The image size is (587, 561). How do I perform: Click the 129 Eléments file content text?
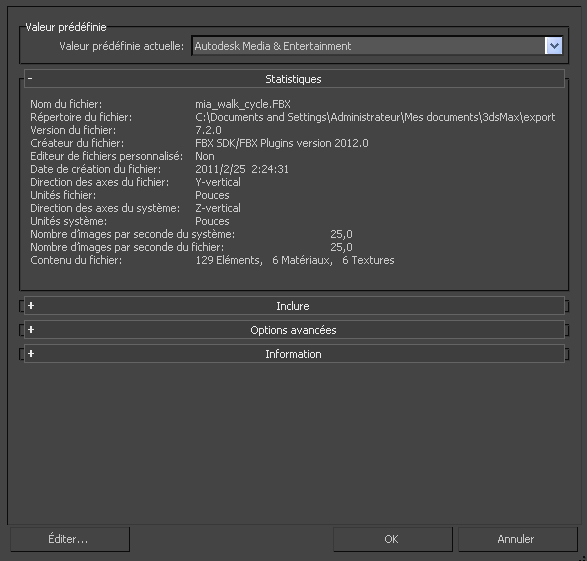coord(229,260)
